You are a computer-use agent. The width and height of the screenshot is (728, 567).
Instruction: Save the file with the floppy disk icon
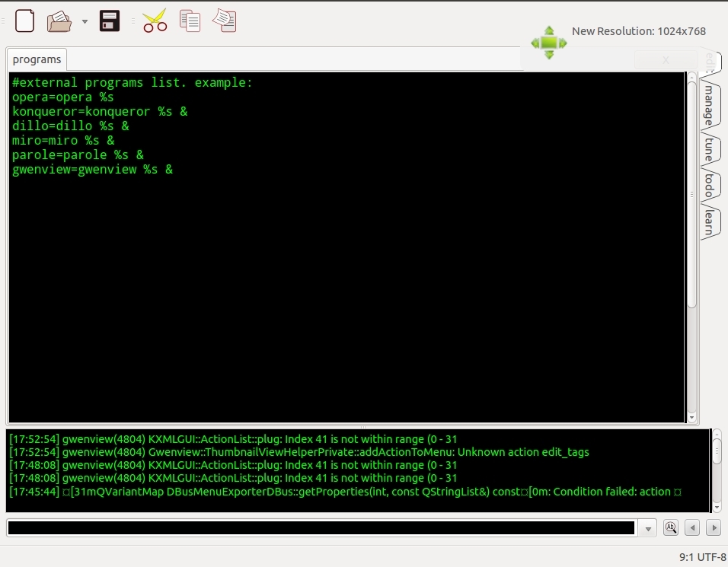(110, 21)
